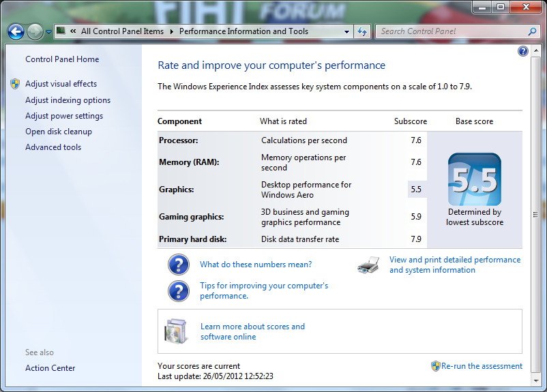Open Control Panel Home

(62, 59)
